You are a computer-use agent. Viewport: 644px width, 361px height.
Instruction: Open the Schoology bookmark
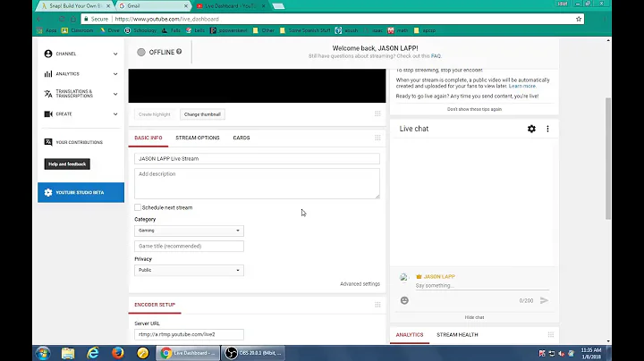click(x=140, y=30)
